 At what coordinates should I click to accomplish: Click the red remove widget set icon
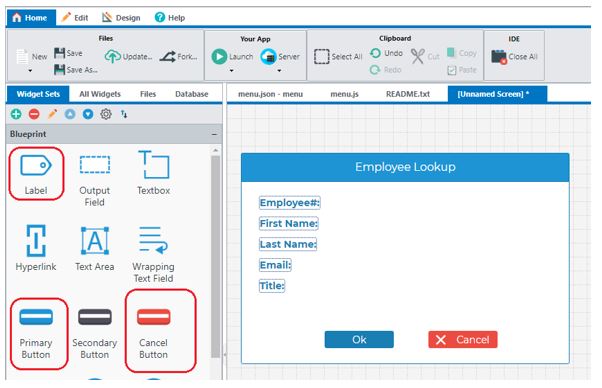click(34, 114)
